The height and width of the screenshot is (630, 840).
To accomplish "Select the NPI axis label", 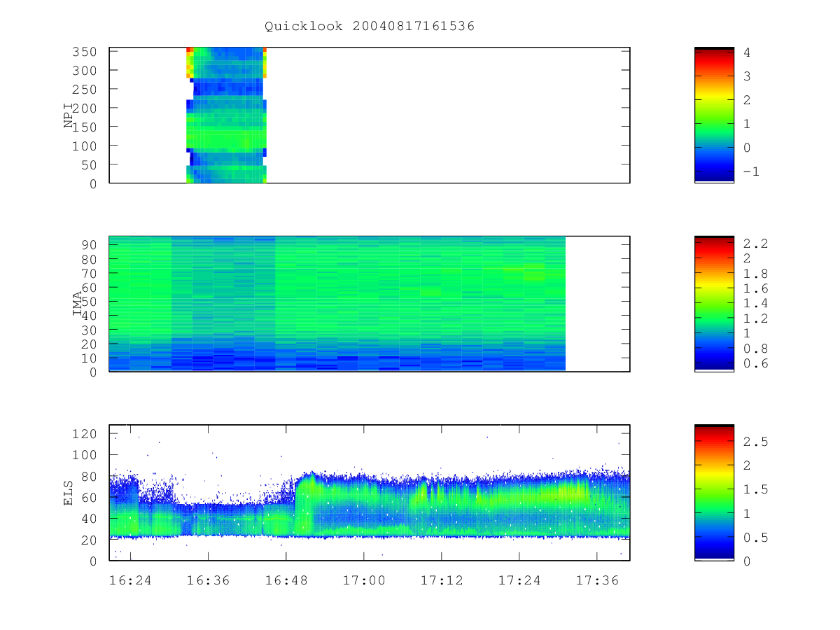I will click(68, 115).
